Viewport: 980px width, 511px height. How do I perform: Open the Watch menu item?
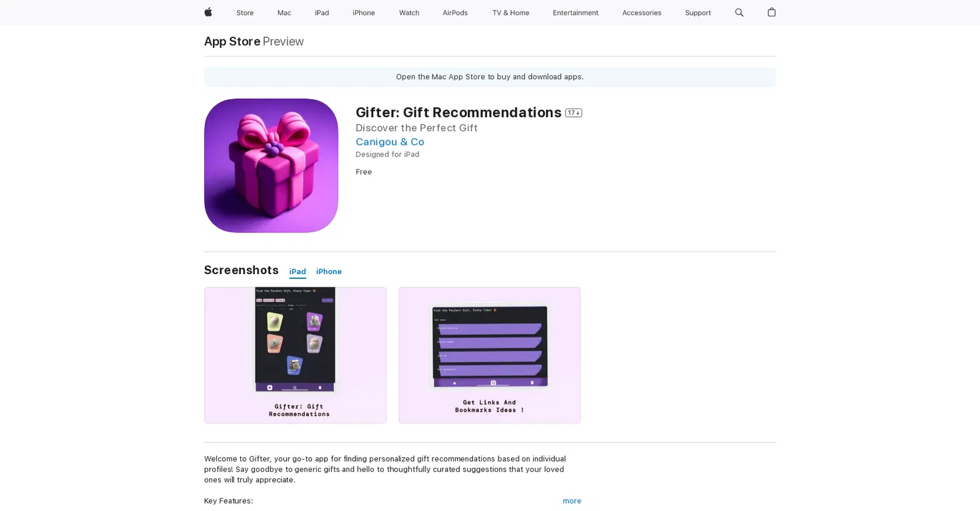point(409,13)
